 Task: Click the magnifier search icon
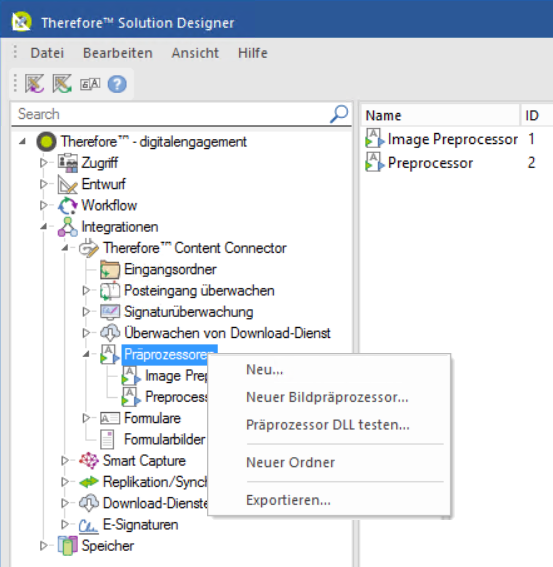[x=339, y=114]
